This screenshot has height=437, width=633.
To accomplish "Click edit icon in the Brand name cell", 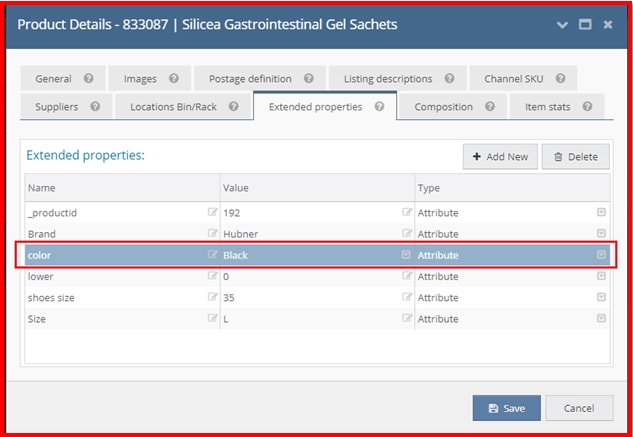I will 212,234.
